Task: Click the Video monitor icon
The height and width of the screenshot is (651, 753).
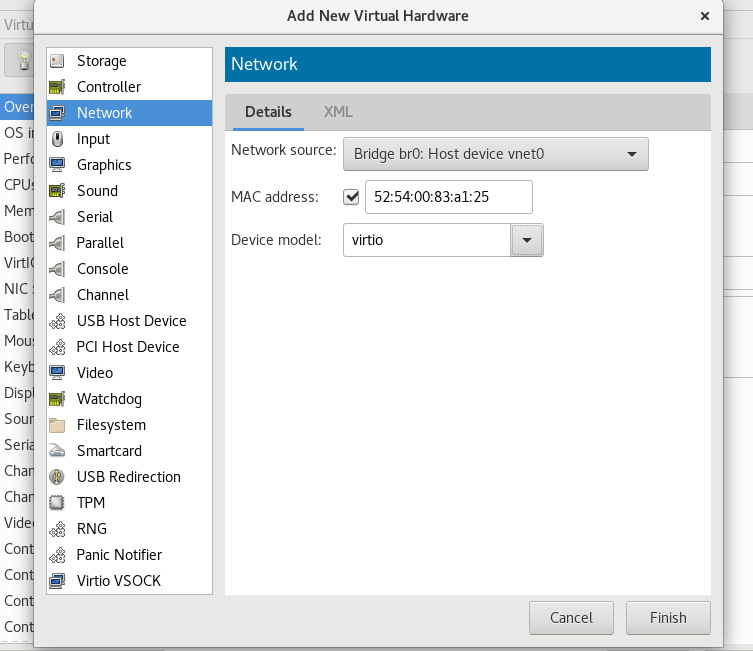Action: 57,373
